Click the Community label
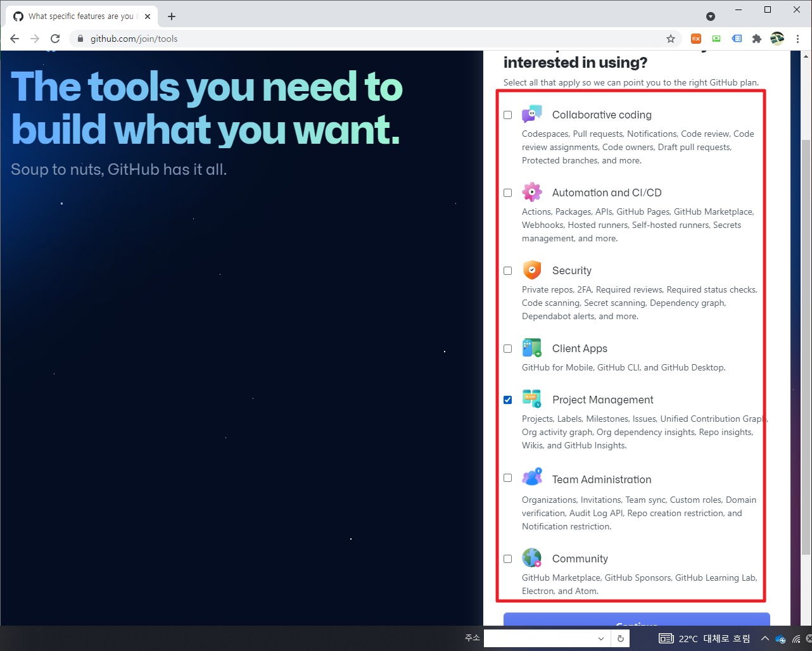Image resolution: width=812 pixels, height=651 pixels. pos(580,559)
